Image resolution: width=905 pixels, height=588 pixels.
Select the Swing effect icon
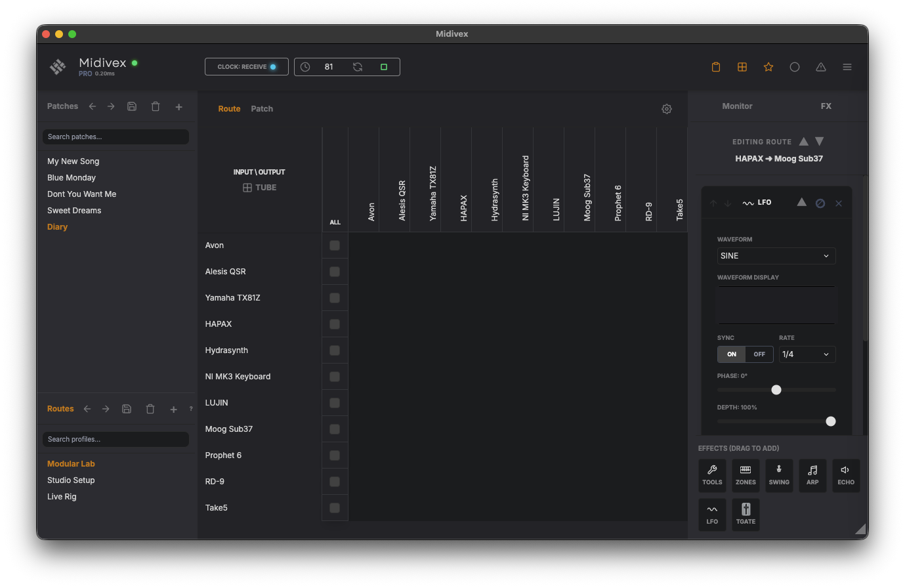(779, 475)
